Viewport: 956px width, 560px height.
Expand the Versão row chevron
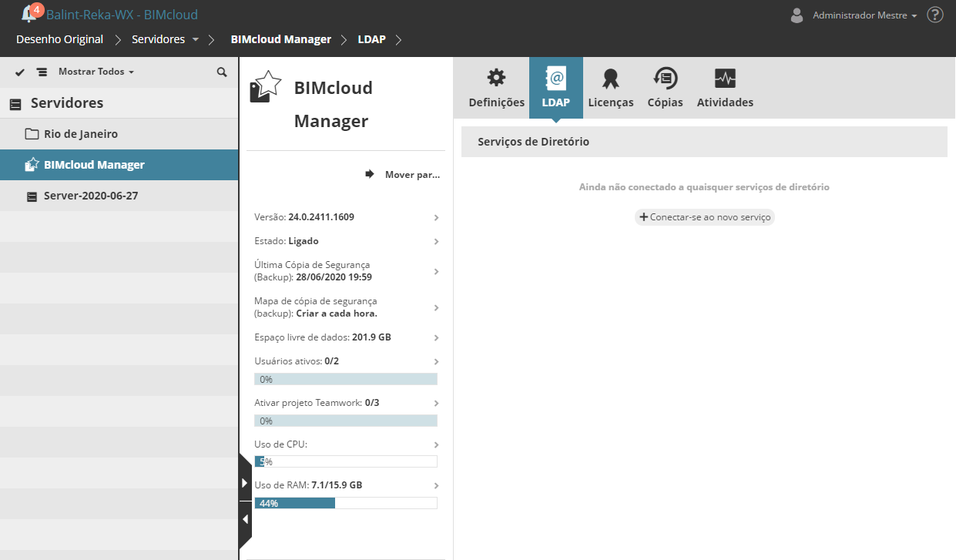[x=436, y=218]
